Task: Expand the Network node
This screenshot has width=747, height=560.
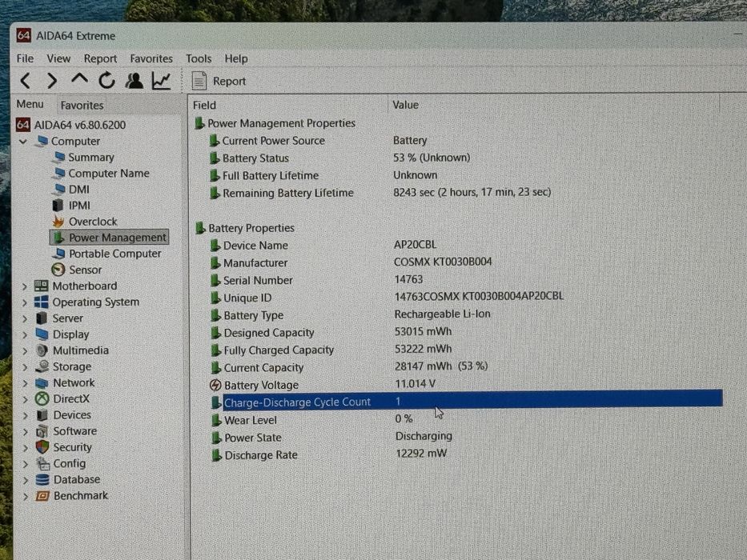Action: pos(24,383)
